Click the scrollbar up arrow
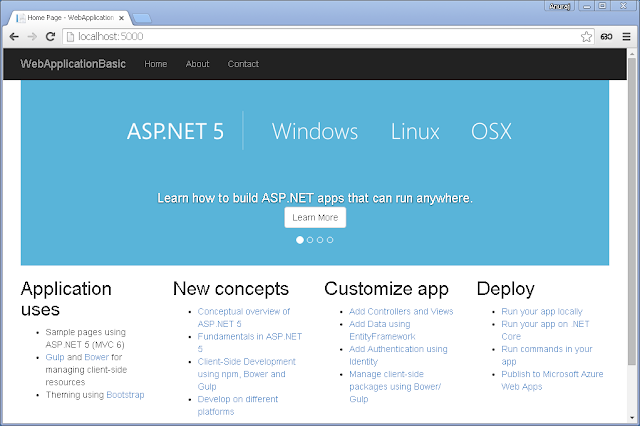The height and width of the screenshot is (426, 640). pos(632,53)
